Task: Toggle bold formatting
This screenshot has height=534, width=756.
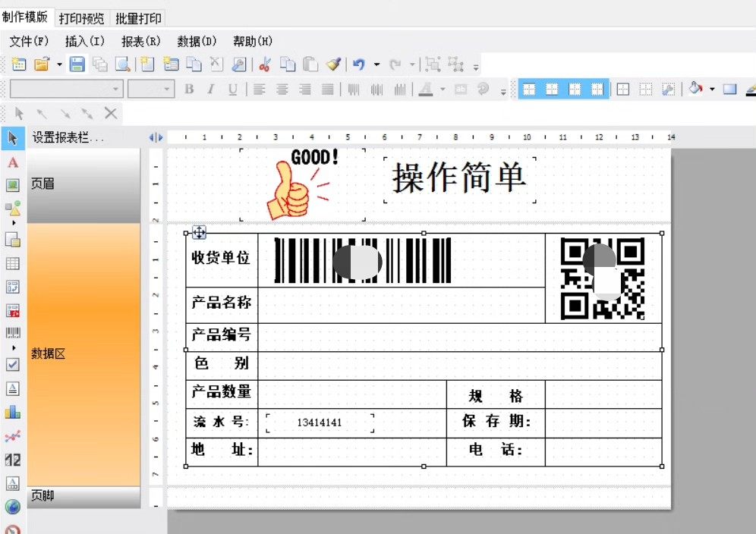Action: [x=189, y=90]
